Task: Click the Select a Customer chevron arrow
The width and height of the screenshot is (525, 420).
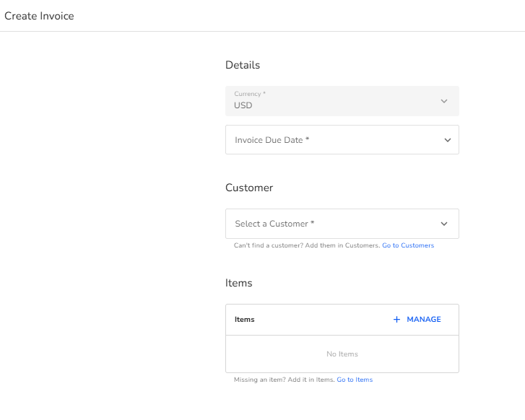Action: [x=444, y=224]
